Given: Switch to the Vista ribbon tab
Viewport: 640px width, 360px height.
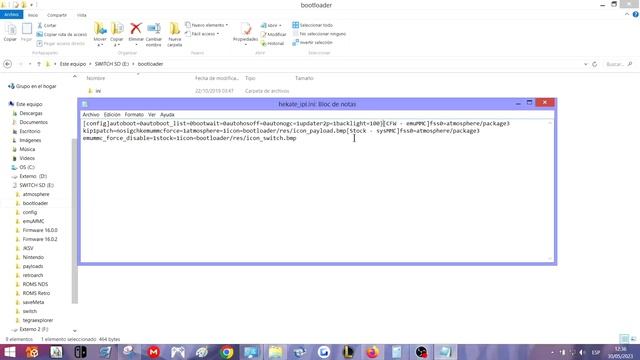Looking at the screenshot, I should tap(82, 15).
